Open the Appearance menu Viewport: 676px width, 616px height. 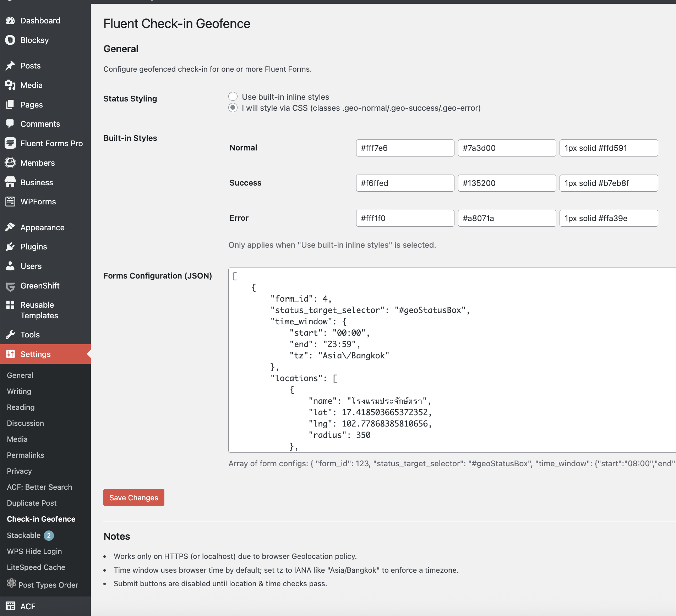(x=42, y=227)
